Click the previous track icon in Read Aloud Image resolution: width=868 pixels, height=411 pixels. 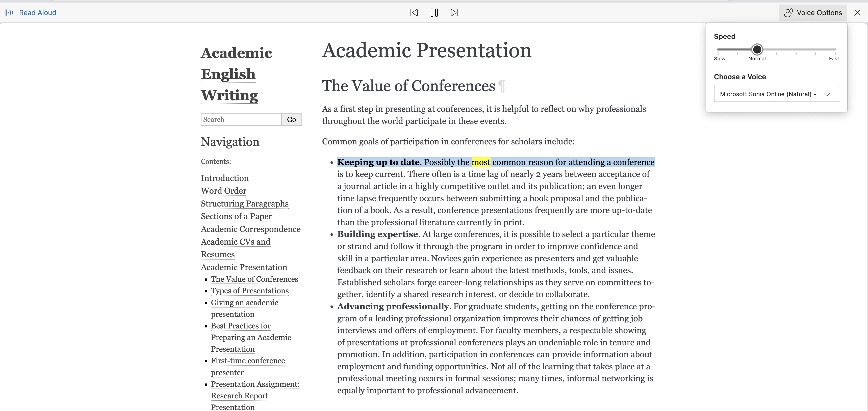414,12
